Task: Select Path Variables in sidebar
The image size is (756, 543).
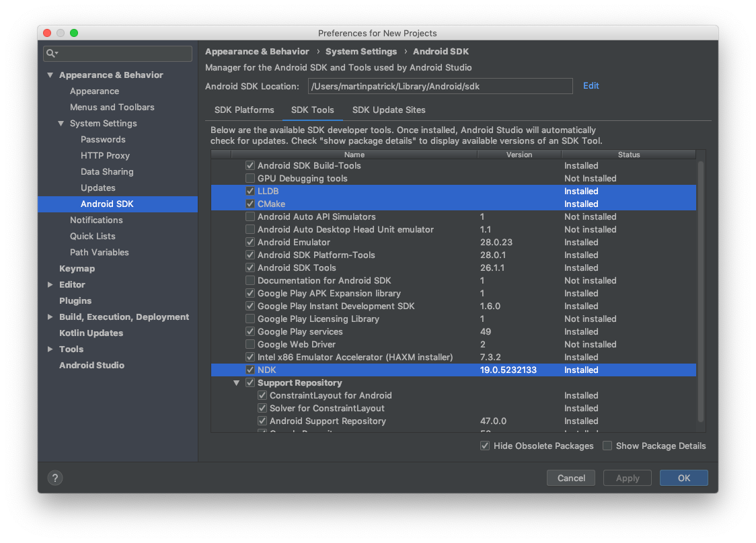Action: point(100,253)
